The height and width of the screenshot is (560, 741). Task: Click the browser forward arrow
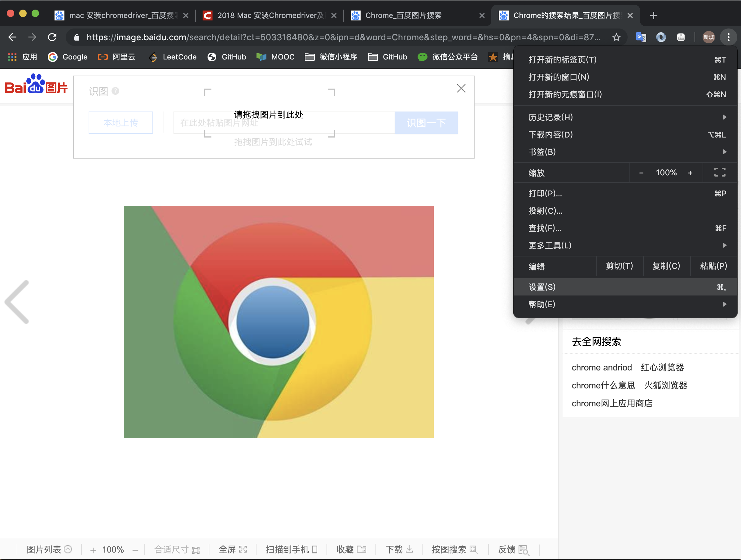pos(32,37)
